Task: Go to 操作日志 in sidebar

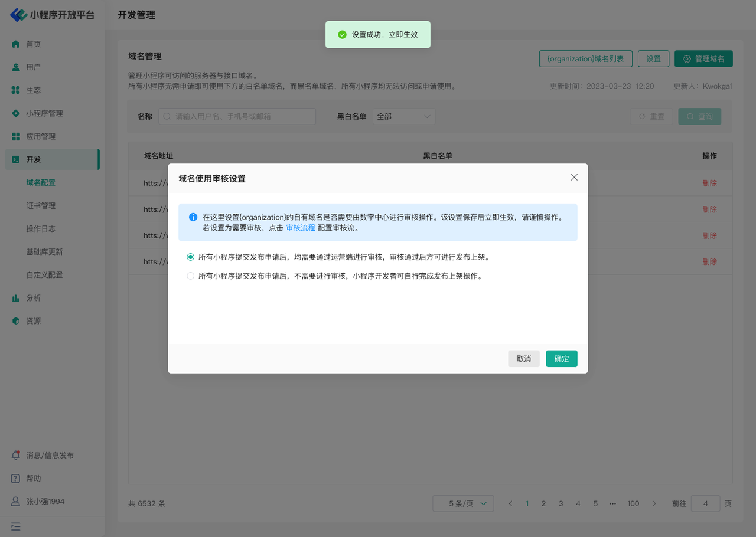Action: coord(41,229)
